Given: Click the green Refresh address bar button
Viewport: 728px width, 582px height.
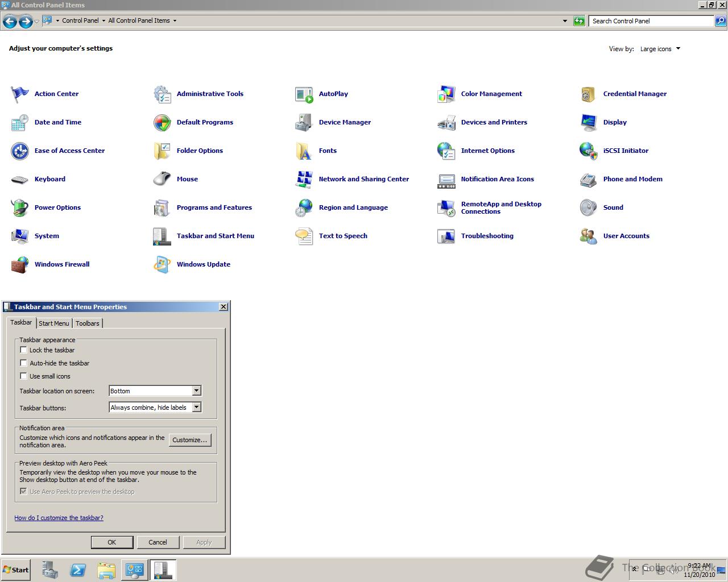Looking at the screenshot, I should [579, 21].
